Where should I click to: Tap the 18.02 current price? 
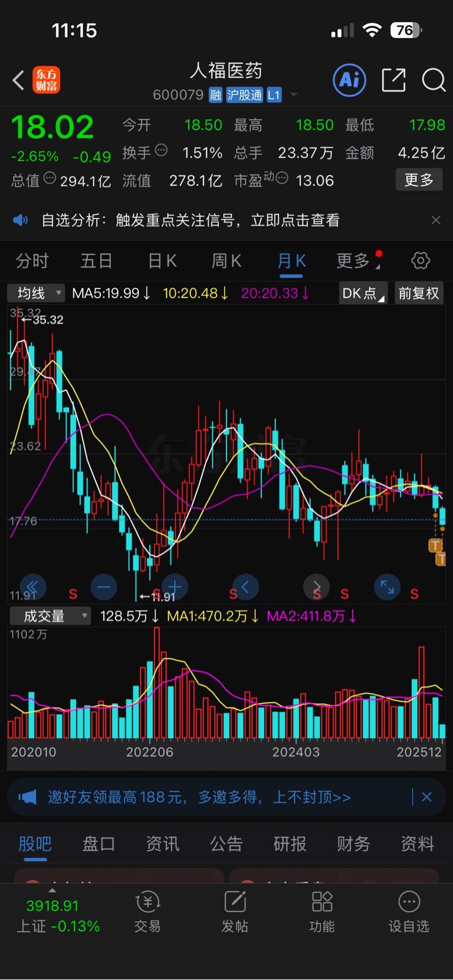[52, 127]
